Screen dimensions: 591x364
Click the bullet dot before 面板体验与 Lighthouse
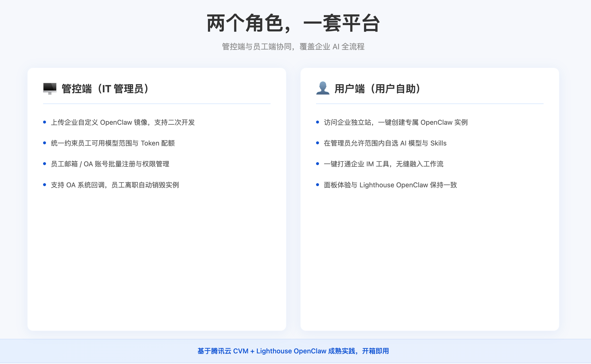(318, 185)
